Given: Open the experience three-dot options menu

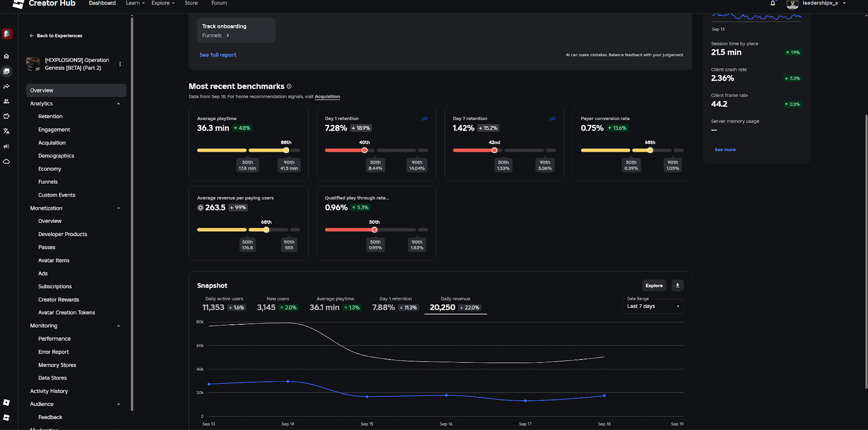Looking at the screenshot, I should 120,64.
